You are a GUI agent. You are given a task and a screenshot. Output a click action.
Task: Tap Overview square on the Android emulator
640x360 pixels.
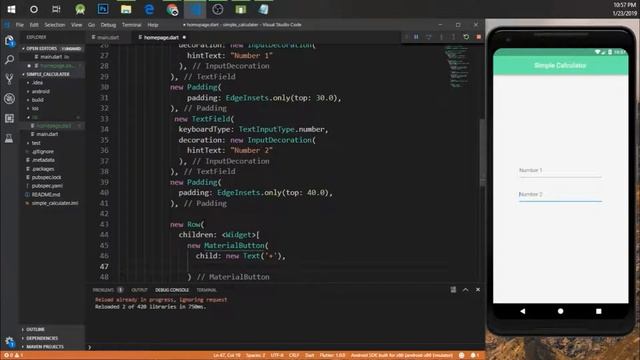pyautogui.click(x=599, y=311)
